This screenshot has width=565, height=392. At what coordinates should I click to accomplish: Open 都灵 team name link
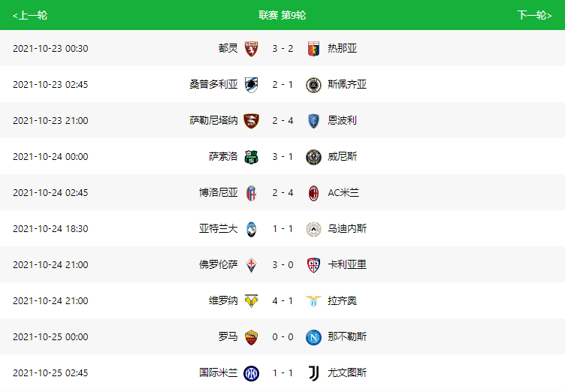[228, 48]
